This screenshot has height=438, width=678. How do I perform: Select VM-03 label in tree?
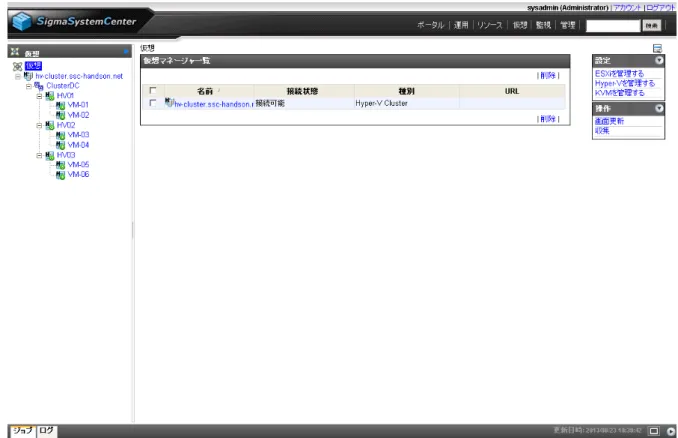click(x=78, y=135)
